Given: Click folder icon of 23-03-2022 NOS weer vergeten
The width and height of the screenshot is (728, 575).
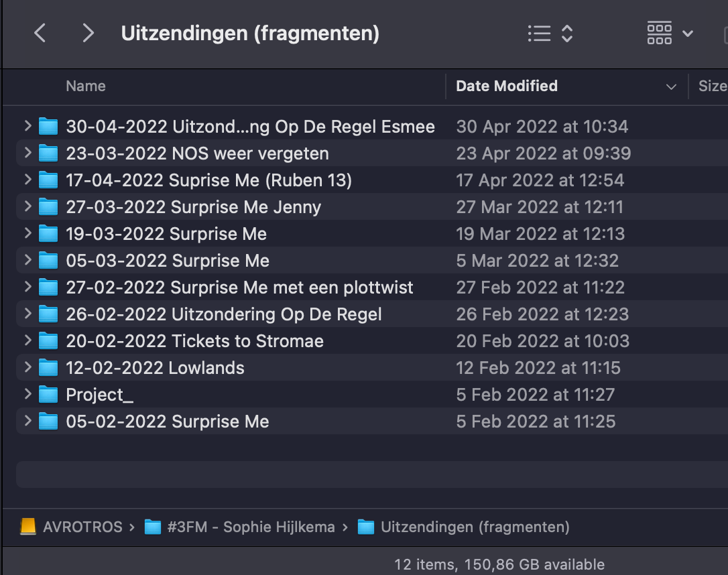Looking at the screenshot, I should point(48,153).
